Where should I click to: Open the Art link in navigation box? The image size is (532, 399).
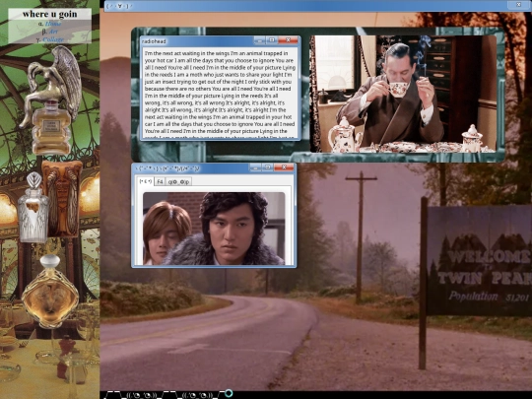coord(53,32)
